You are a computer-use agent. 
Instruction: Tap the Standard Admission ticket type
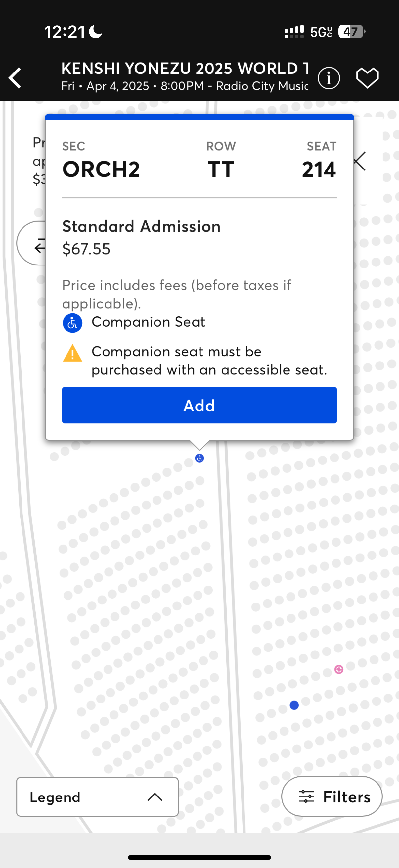click(141, 226)
